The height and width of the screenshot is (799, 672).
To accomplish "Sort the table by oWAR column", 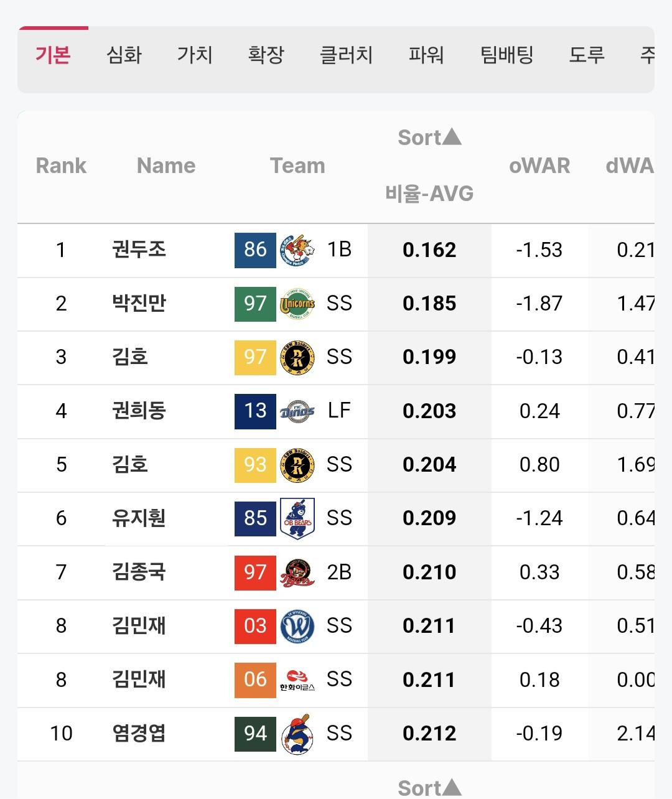I will [x=539, y=166].
